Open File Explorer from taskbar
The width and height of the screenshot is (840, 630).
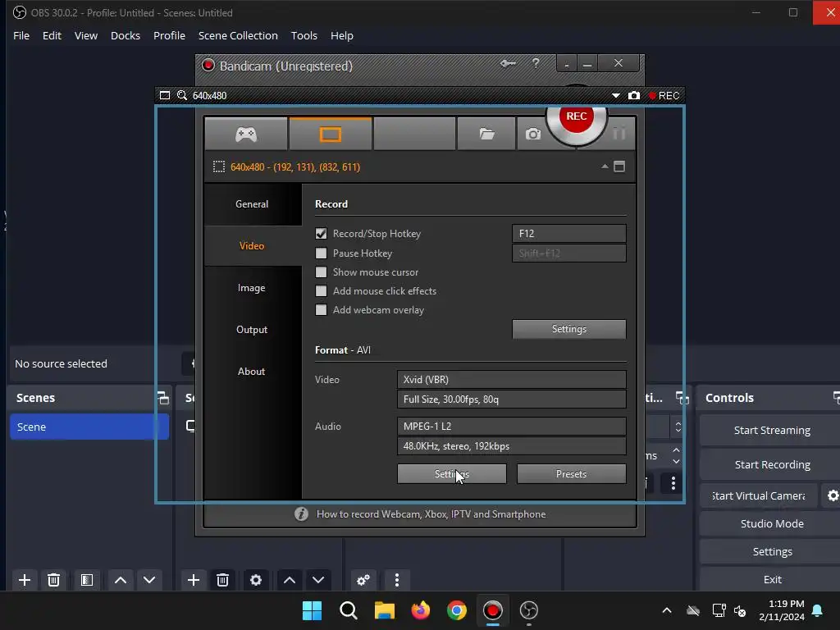pyautogui.click(x=384, y=610)
